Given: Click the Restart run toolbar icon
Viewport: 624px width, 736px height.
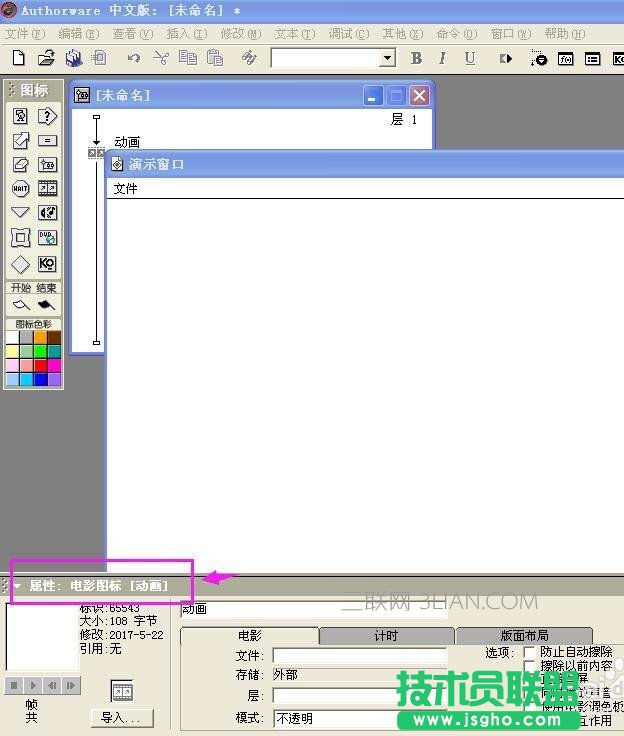Looking at the screenshot, I should point(506,59).
